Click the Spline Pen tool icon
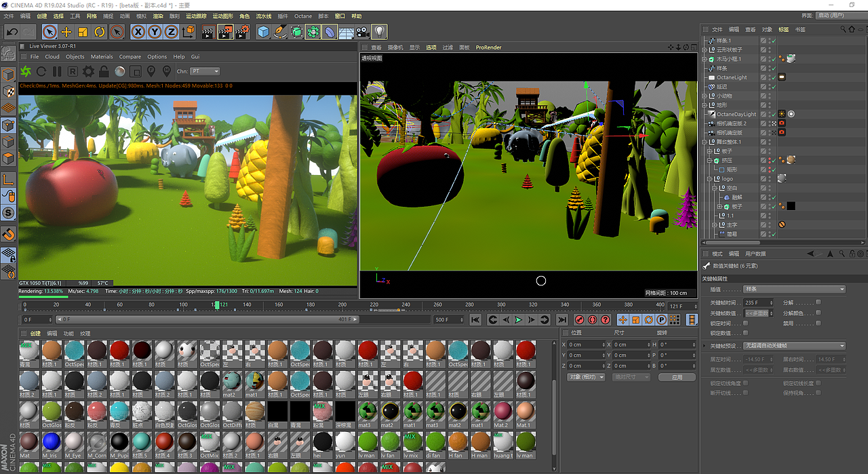This screenshot has height=474, width=868. coord(280,32)
